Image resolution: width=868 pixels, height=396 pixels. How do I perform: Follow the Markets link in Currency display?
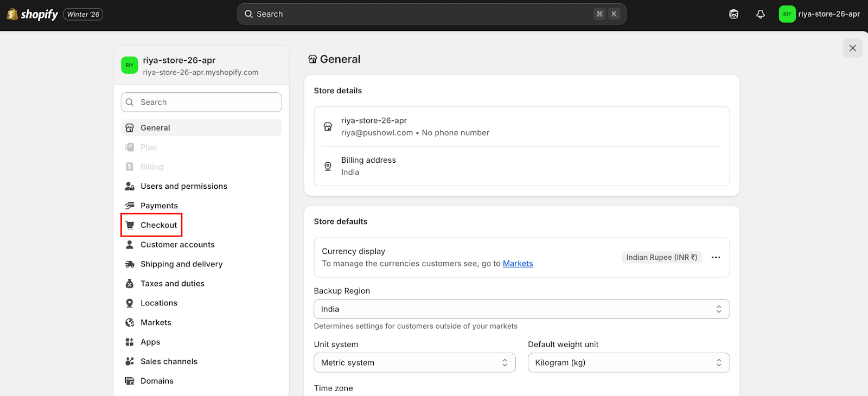coord(518,264)
